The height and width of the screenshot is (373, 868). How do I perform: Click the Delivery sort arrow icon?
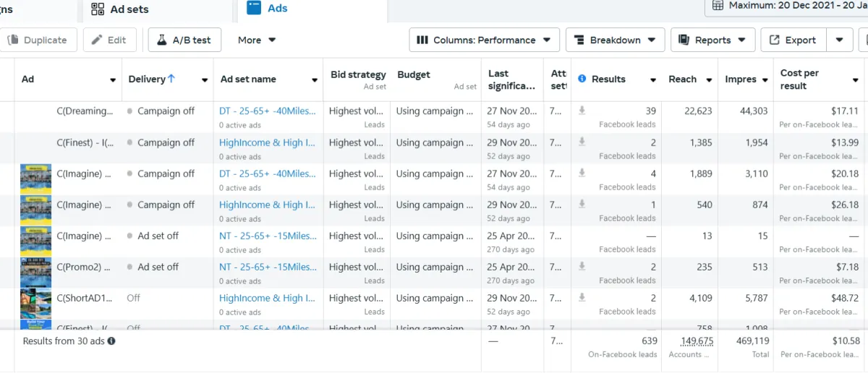click(x=171, y=79)
